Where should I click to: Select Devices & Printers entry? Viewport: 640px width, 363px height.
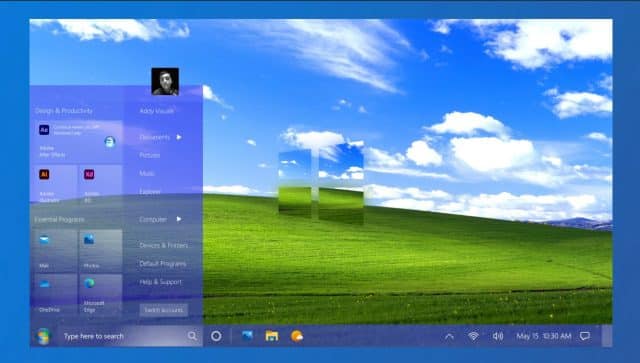[x=164, y=245]
